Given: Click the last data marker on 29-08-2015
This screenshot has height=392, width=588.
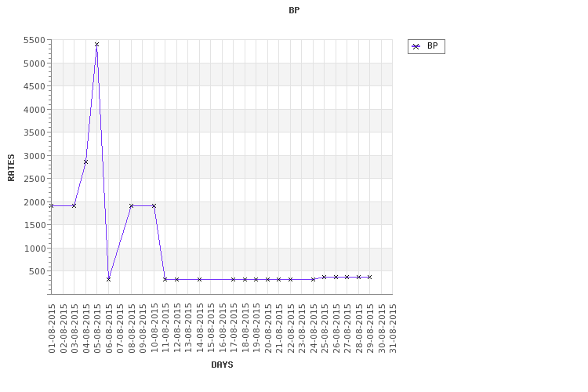Looking at the screenshot, I should [x=370, y=277].
